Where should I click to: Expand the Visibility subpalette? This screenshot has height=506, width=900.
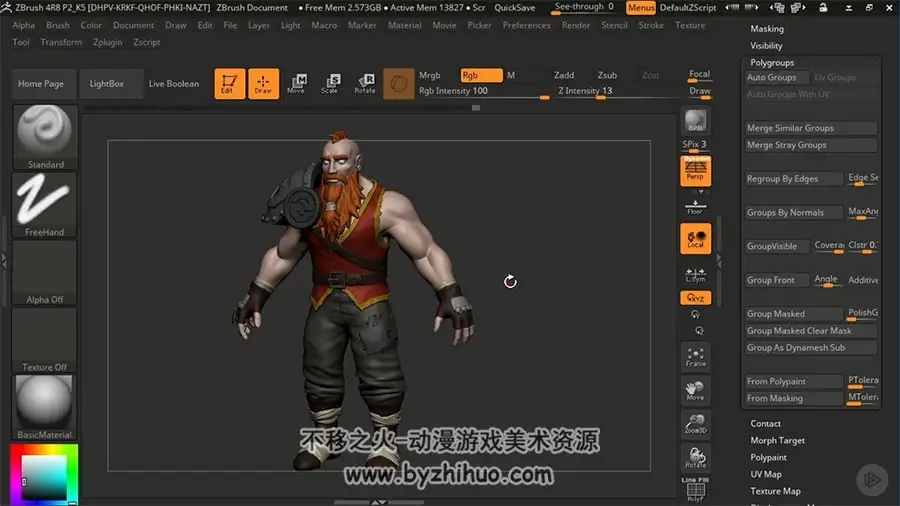[x=766, y=46]
